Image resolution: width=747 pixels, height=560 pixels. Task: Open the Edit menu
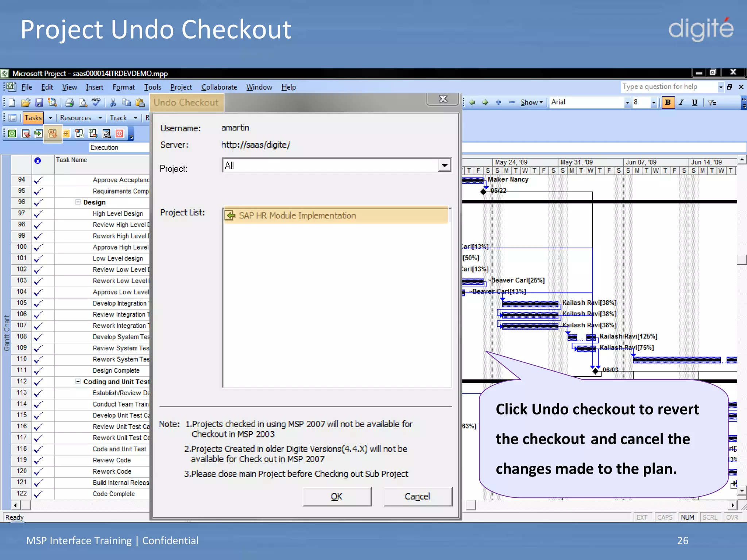tap(47, 87)
